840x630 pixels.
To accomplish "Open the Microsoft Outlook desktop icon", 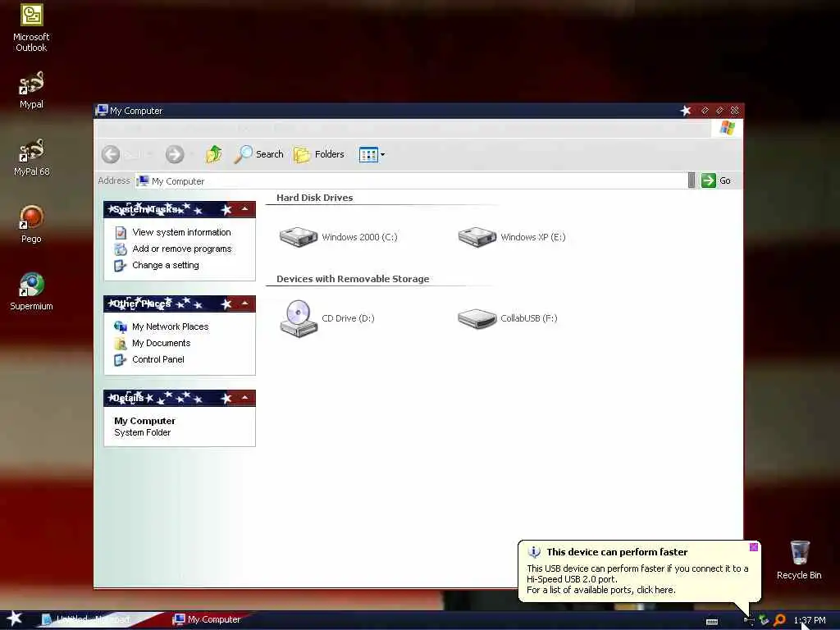I will [x=31, y=28].
